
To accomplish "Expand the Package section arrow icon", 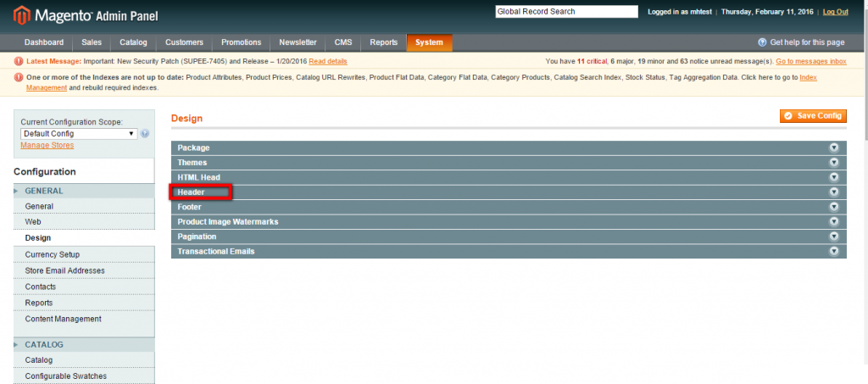I will click(x=834, y=147).
